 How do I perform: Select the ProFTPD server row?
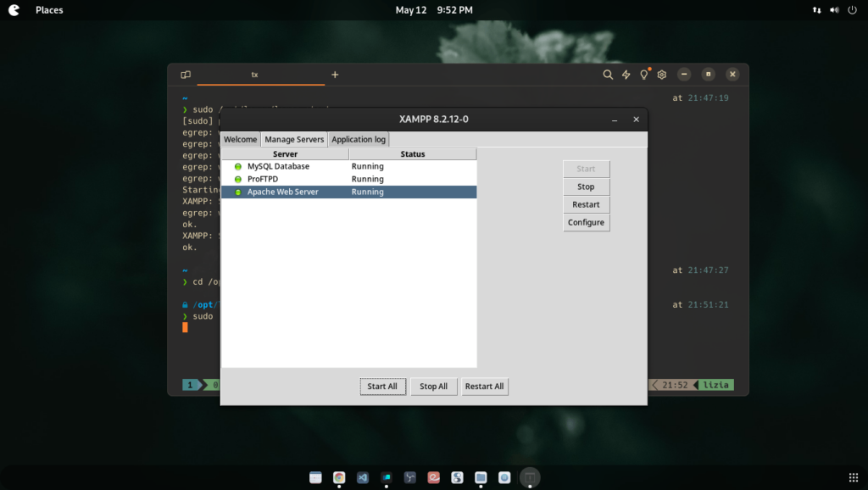263,179
